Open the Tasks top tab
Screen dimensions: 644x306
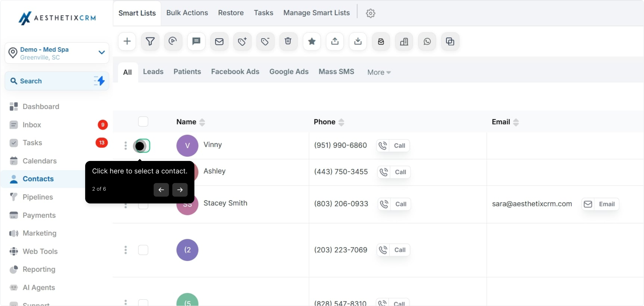tap(263, 13)
